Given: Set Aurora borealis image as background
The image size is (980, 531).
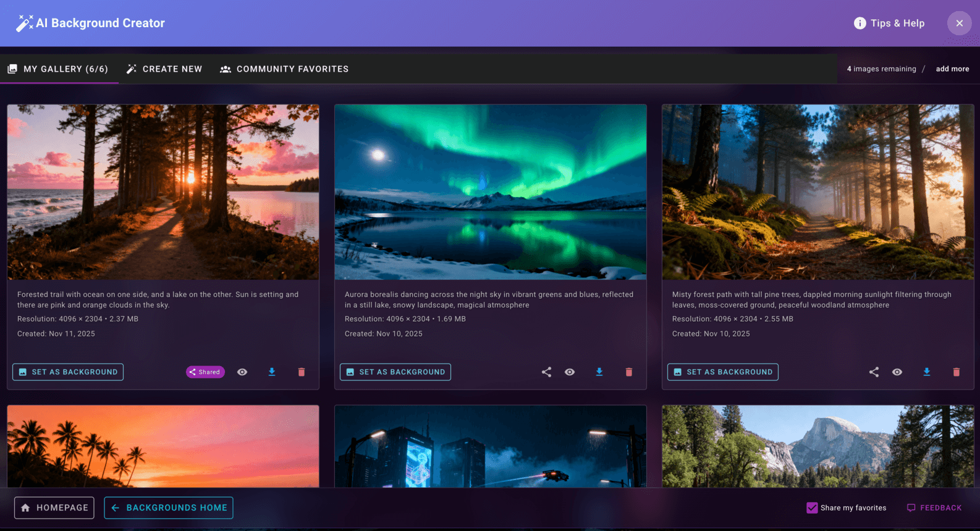Looking at the screenshot, I should coord(395,372).
